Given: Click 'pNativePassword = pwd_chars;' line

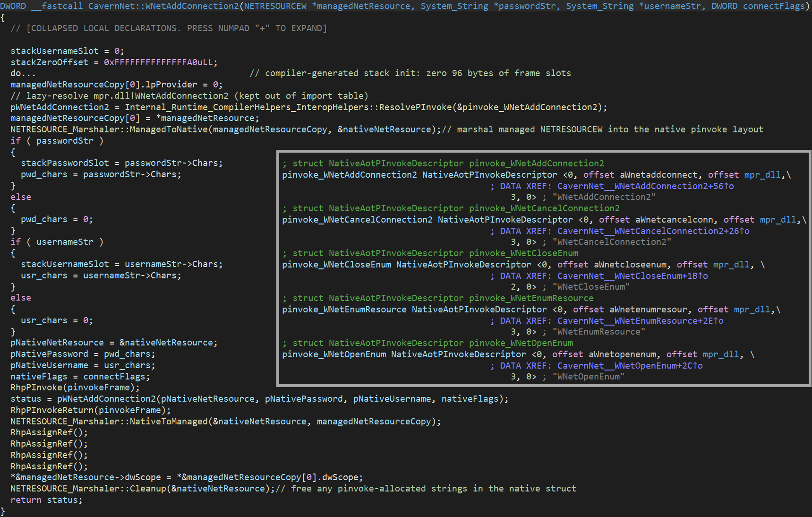Looking at the screenshot, I should click(x=83, y=354).
